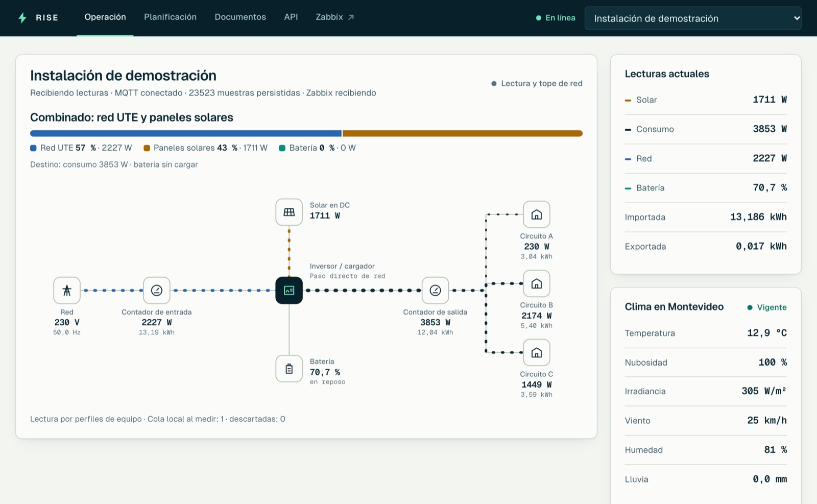Go to the Documentos tab
This screenshot has height=504, width=817.
(x=240, y=17)
